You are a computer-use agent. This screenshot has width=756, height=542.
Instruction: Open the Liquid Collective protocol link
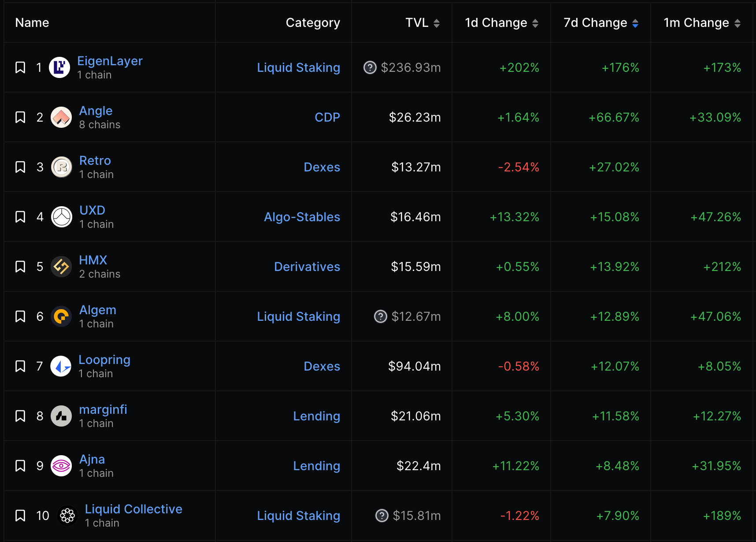click(x=133, y=509)
